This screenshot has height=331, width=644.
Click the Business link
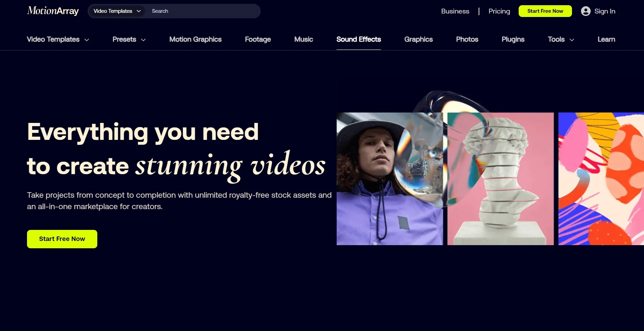pos(455,11)
